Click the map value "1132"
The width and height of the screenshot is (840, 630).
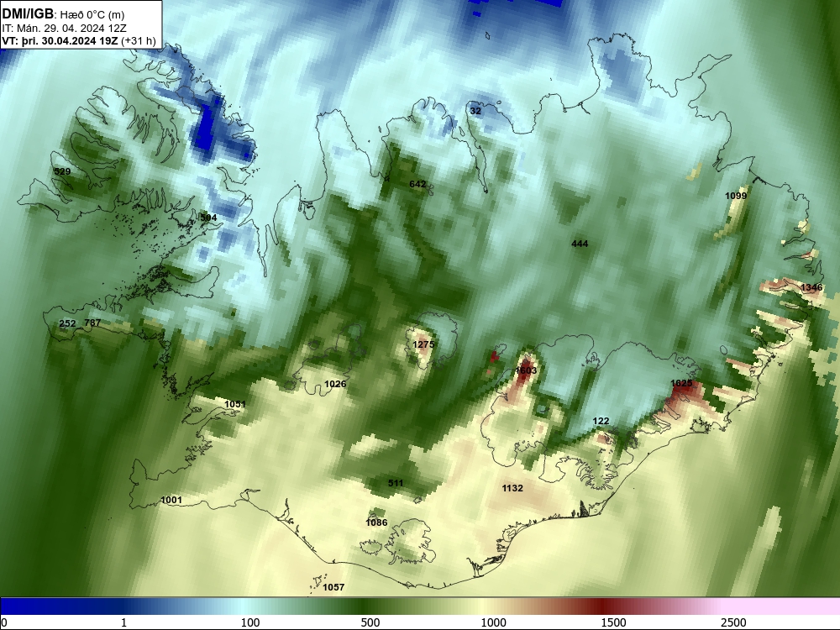coord(512,488)
